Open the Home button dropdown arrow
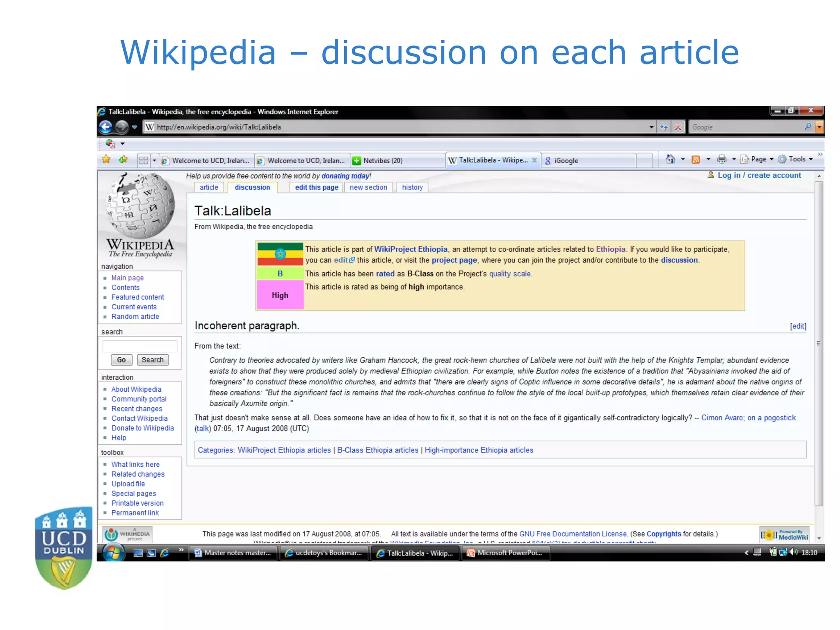 tap(683, 159)
